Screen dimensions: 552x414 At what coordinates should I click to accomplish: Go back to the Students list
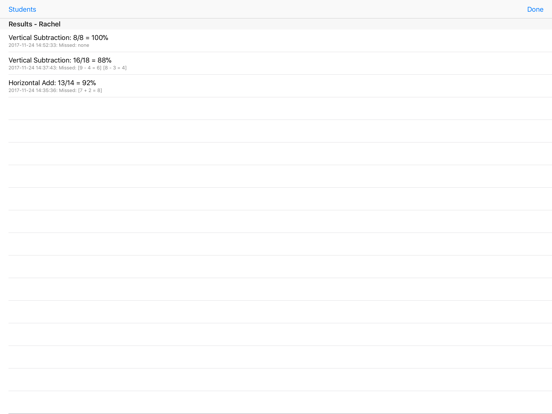(22, 10)
